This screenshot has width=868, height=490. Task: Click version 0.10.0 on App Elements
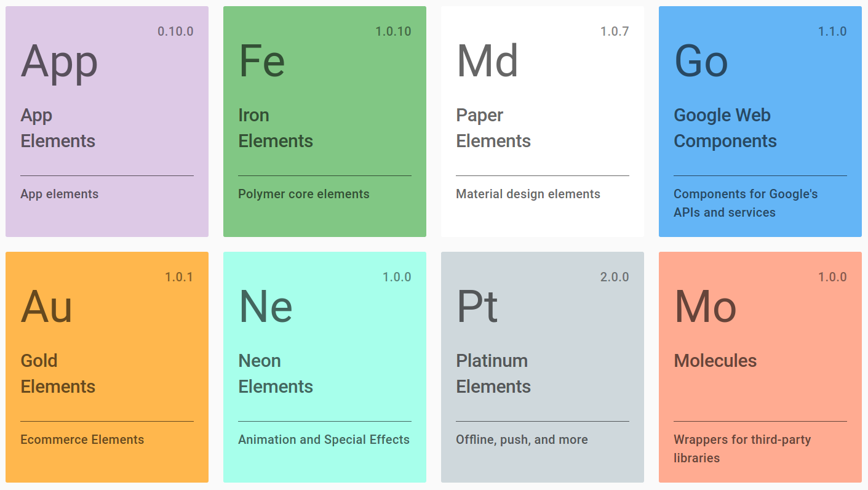pos(175,31)
